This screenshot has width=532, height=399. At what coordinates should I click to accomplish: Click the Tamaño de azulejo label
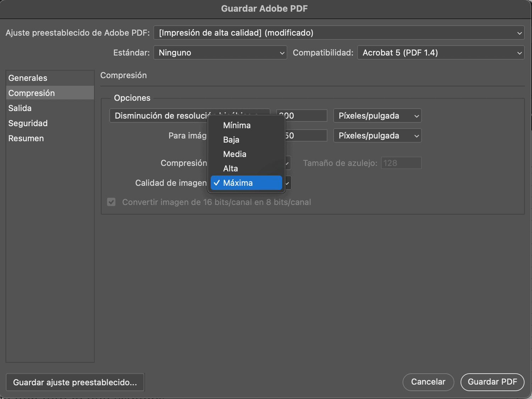point(340,163)
